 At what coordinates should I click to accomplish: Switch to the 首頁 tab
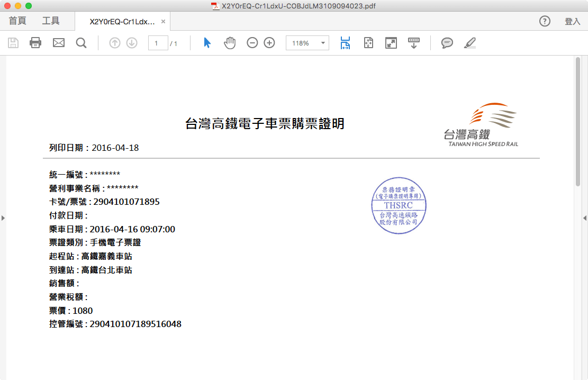click(17, 21)
